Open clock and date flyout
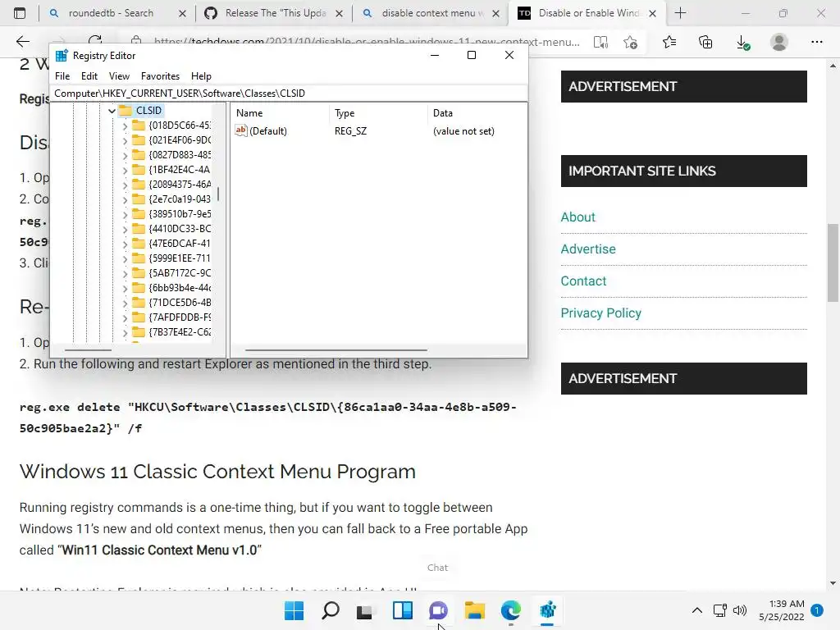This screenshot has height=630, width=840. coord(782,610)
